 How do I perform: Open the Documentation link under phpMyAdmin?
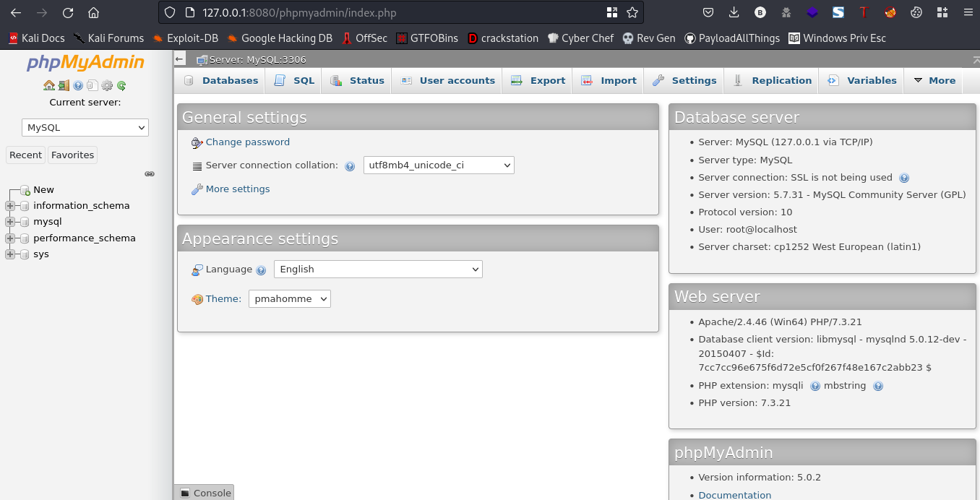click(x=734, y=495)
